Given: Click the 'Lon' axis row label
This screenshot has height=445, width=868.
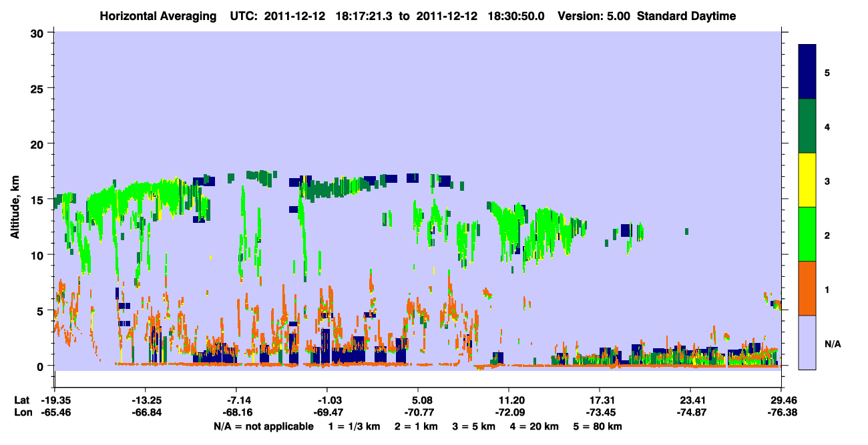Looking at the screenshot, I should click(23, 413).
